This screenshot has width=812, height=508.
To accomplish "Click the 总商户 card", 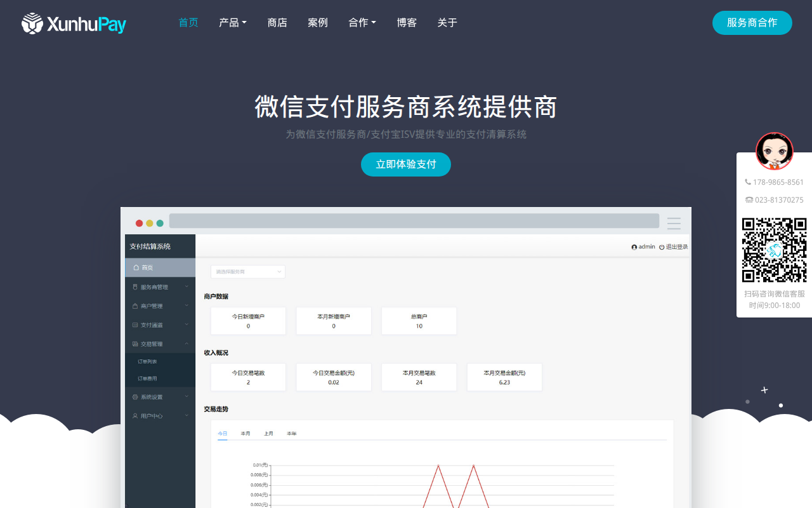I will [x=419, y=321].
